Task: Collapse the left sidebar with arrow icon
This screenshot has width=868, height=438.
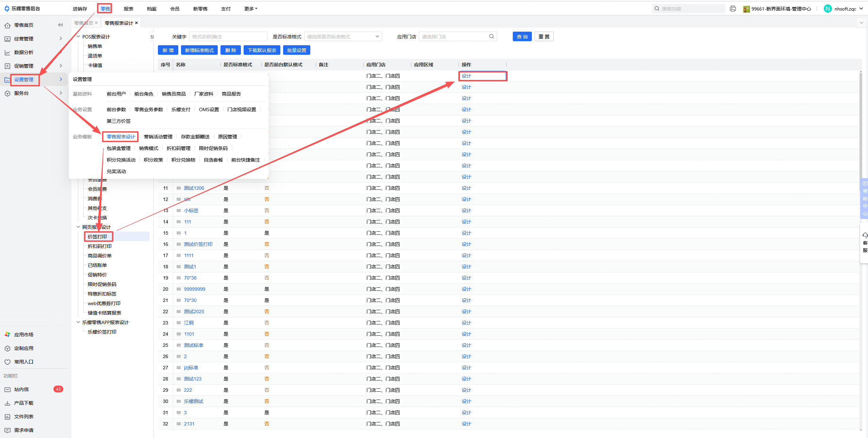Action: [60, 25]
